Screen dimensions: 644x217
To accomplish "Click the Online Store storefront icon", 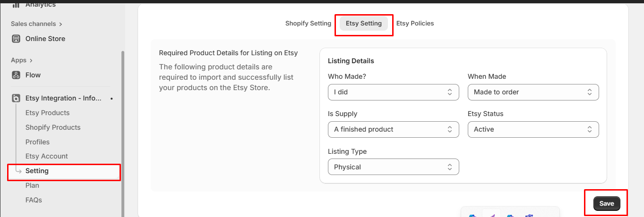I will [16, 39].
